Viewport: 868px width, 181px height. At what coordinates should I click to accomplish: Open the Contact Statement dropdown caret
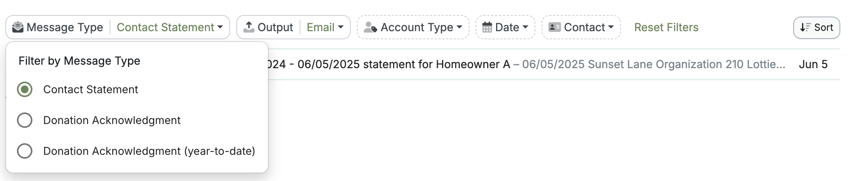click(220, 27)
